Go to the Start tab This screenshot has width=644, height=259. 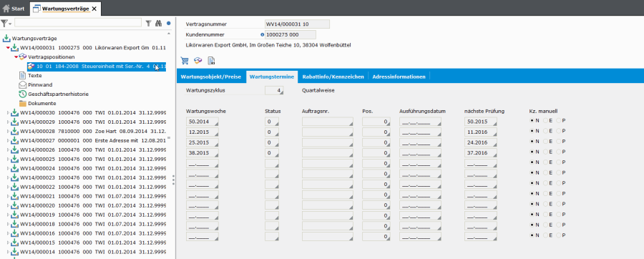[14, 9]
